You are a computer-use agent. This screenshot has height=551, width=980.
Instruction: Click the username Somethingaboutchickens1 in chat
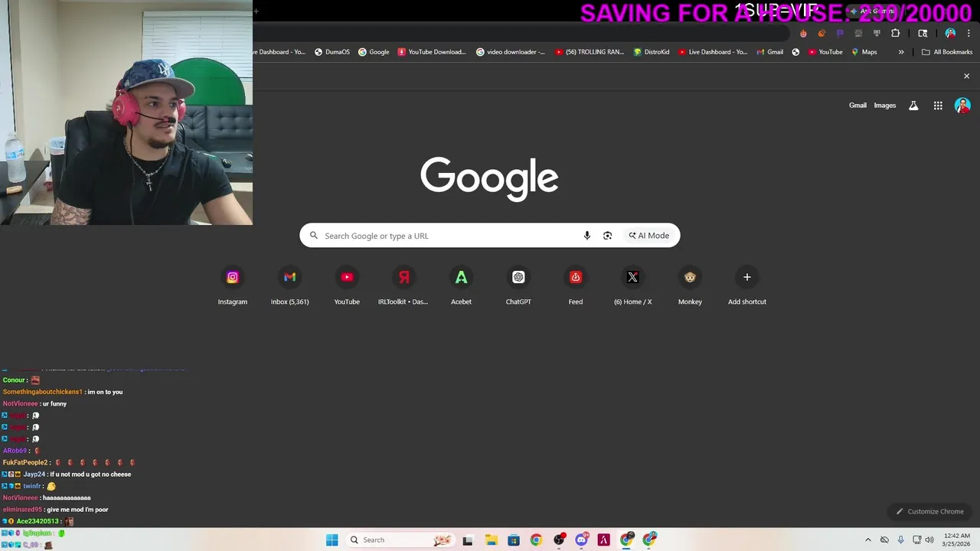(x=42, y=392)
